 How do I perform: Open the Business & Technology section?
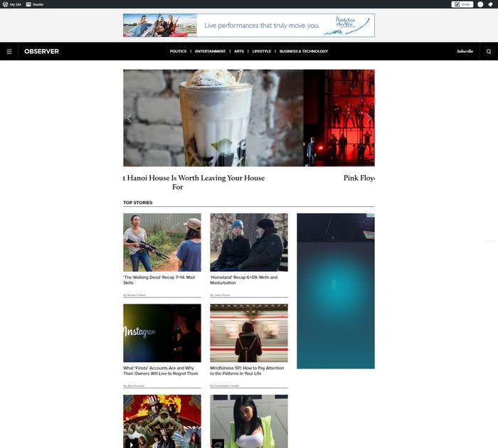(x=304, y=51)
